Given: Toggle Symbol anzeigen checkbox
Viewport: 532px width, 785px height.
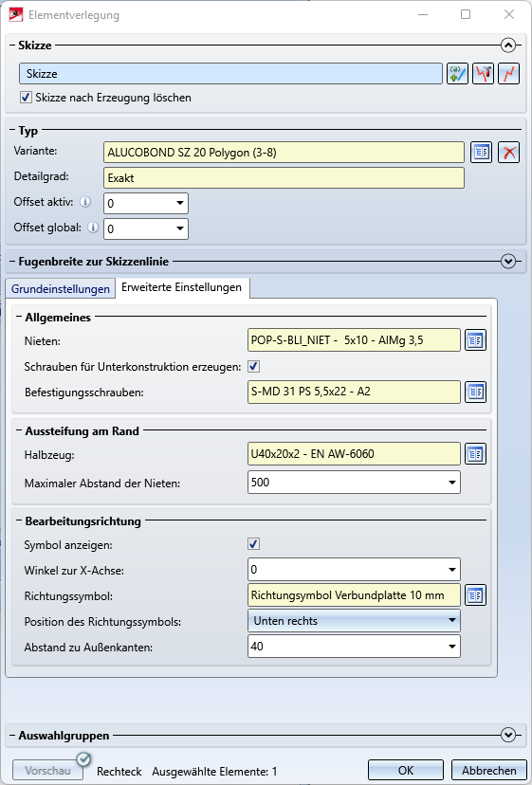Looking at the screenshot, I should (x=254, y=543).
